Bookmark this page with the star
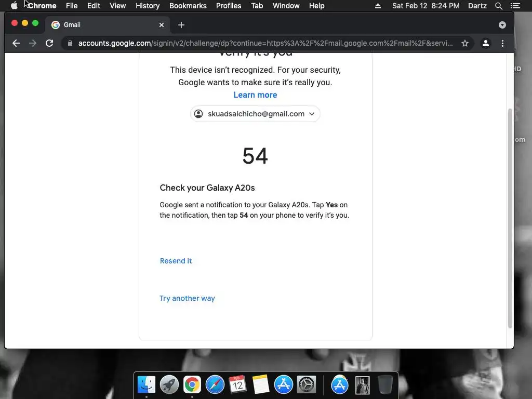This screenshot has height=399, width=532. 465,43
